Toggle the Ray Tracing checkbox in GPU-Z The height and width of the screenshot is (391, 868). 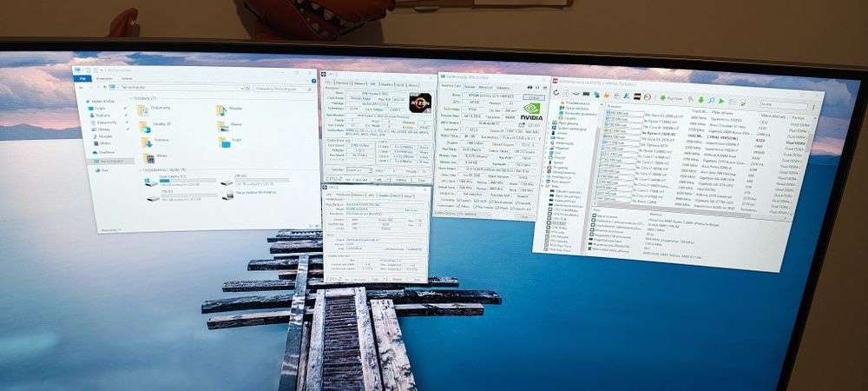475,207
